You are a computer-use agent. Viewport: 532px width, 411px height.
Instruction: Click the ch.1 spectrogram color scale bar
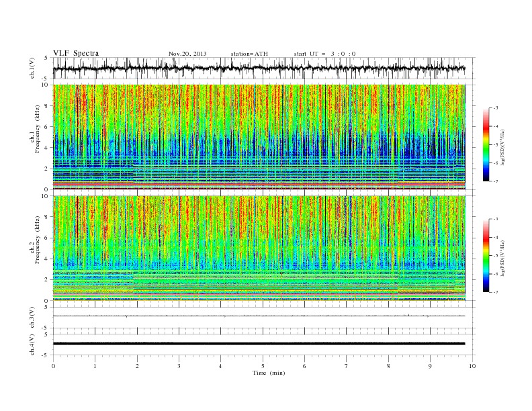pyautogui.click(x=486, y=145)
